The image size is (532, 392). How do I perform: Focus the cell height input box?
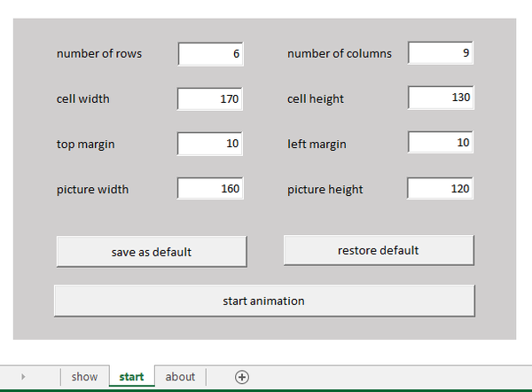click(441, 98)
